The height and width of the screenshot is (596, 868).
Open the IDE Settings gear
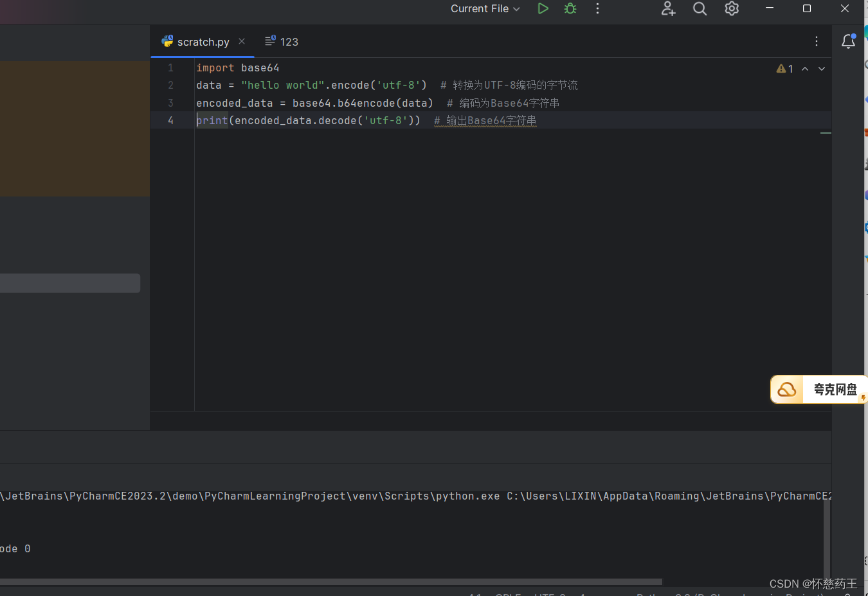point(731,9)
